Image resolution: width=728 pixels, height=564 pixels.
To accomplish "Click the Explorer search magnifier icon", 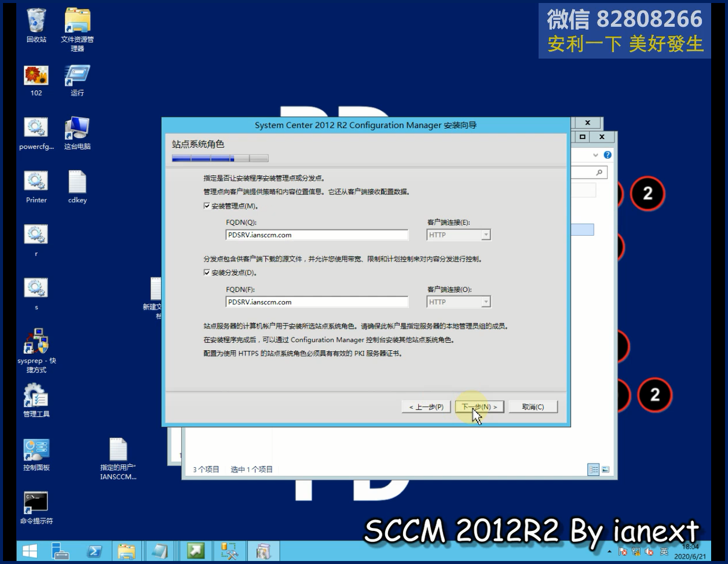I will coord(599,173).
